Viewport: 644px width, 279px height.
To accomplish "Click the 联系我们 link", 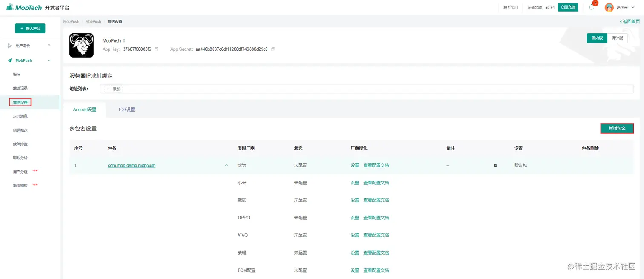I will (x=511, y=7).
